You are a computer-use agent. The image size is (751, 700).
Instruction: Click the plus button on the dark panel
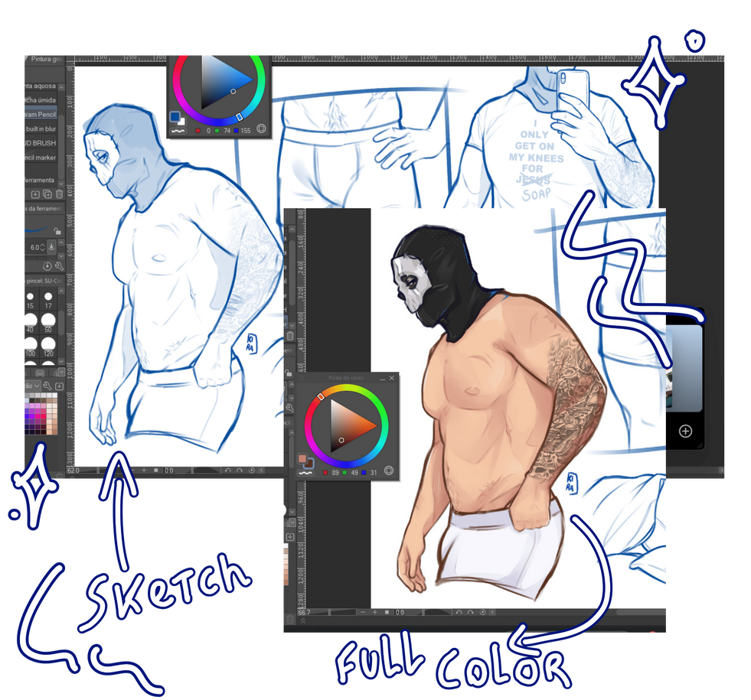685,431
